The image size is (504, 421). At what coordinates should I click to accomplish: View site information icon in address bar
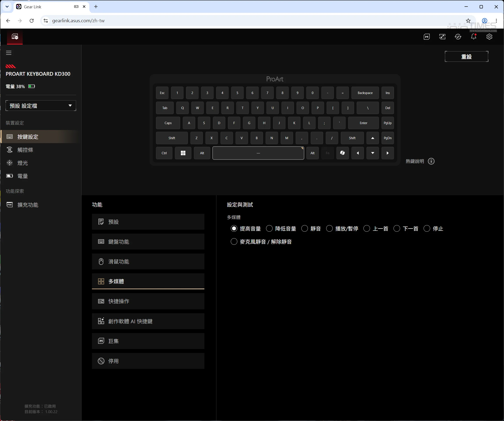(x=46, y=21)
